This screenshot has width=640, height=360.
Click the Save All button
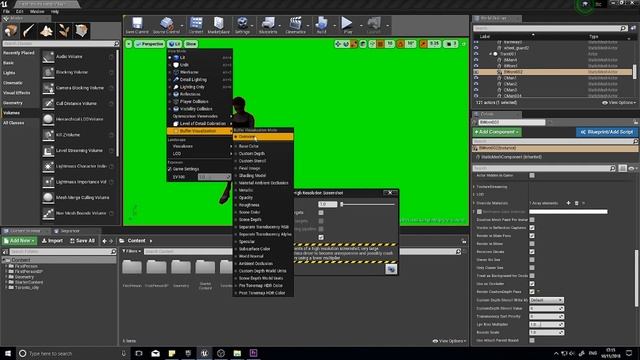coord(82,241)
